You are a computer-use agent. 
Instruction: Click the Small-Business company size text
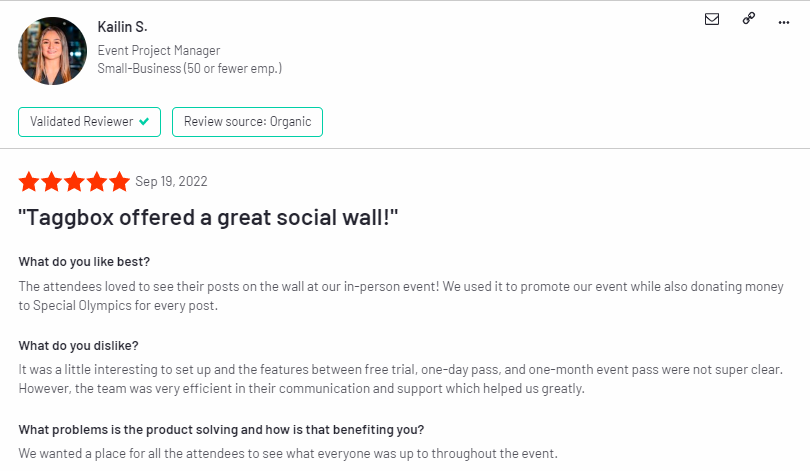(x=190, y=68)
